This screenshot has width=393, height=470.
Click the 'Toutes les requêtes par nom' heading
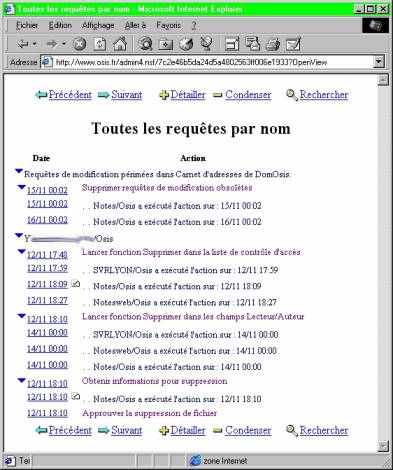(x=191, y=128)
